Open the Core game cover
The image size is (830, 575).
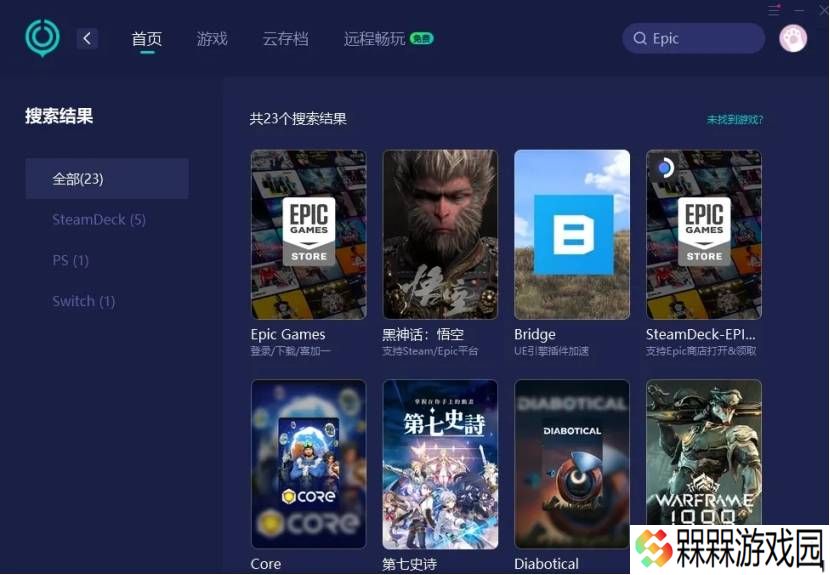pyautogui.click(x=309, y=464)
